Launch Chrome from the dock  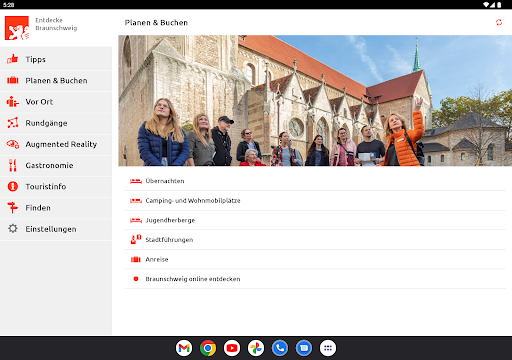click(208, 348)
